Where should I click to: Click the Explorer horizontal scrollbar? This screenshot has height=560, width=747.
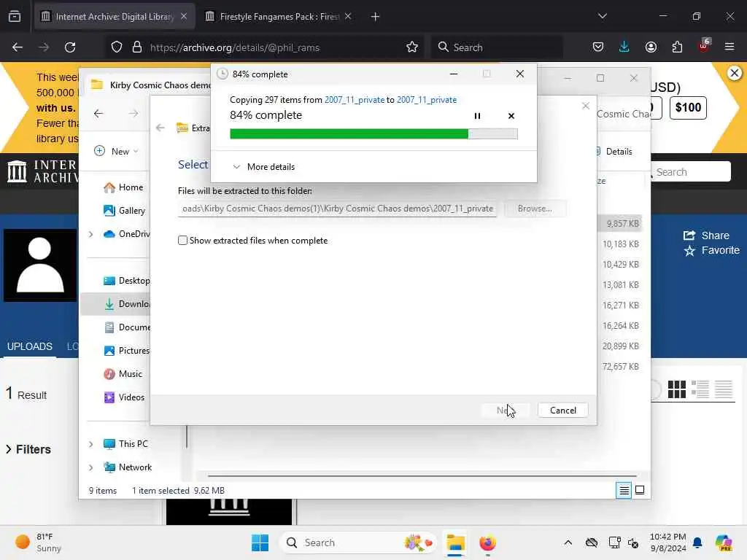(x=422, y=475)
